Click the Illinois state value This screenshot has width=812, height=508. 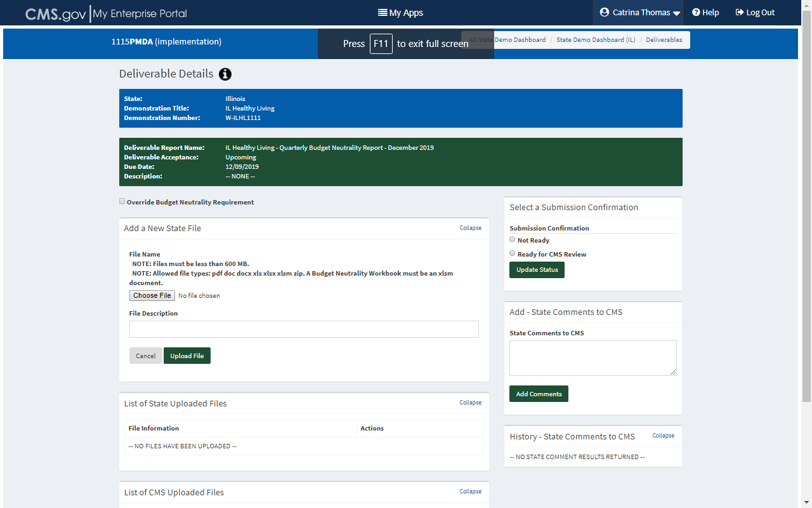coord(235,99)
